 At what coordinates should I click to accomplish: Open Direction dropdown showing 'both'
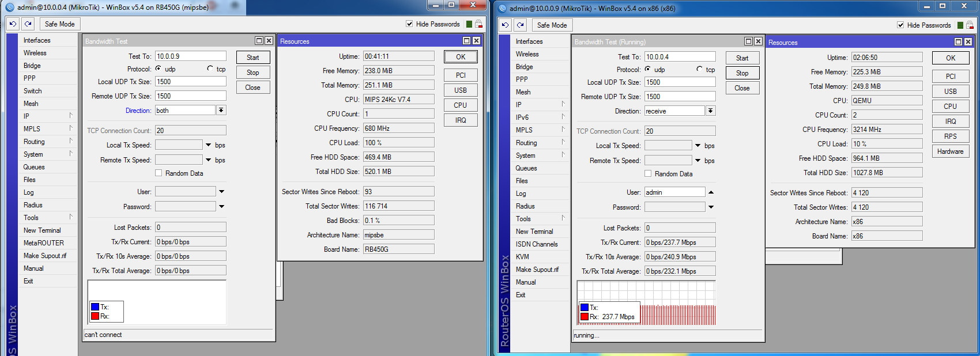pos(221,110)
